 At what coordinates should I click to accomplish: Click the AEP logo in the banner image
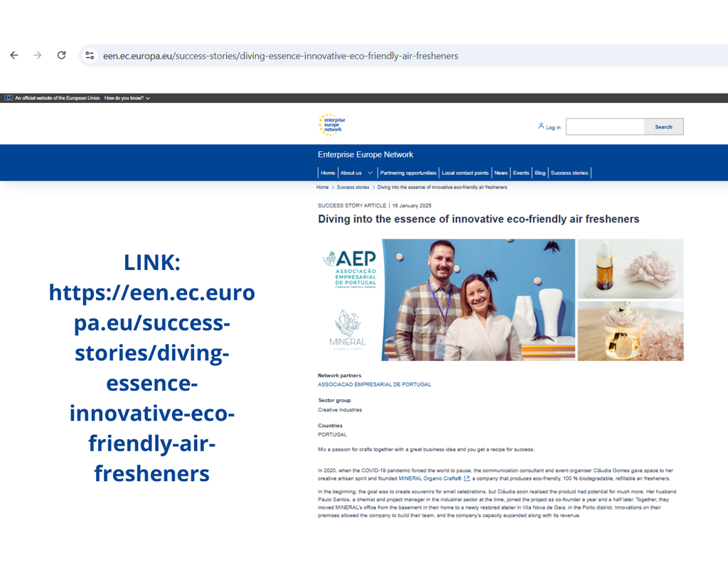tap(350, 269)
